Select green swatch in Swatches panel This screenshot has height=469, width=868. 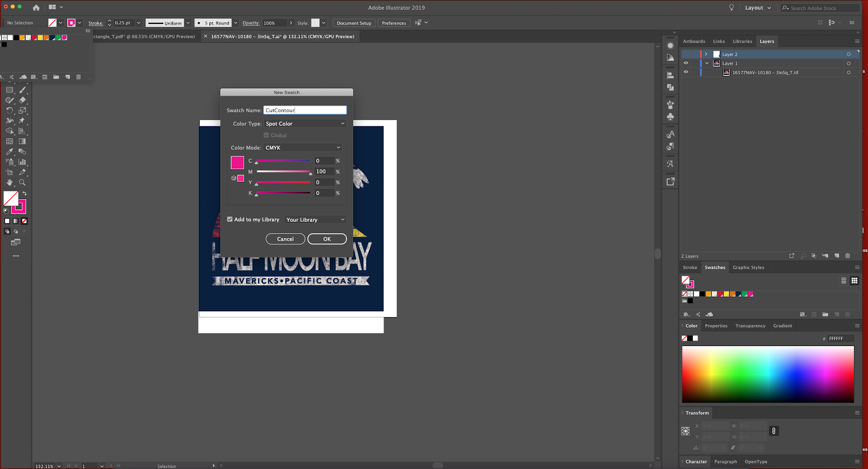(744, 294)
